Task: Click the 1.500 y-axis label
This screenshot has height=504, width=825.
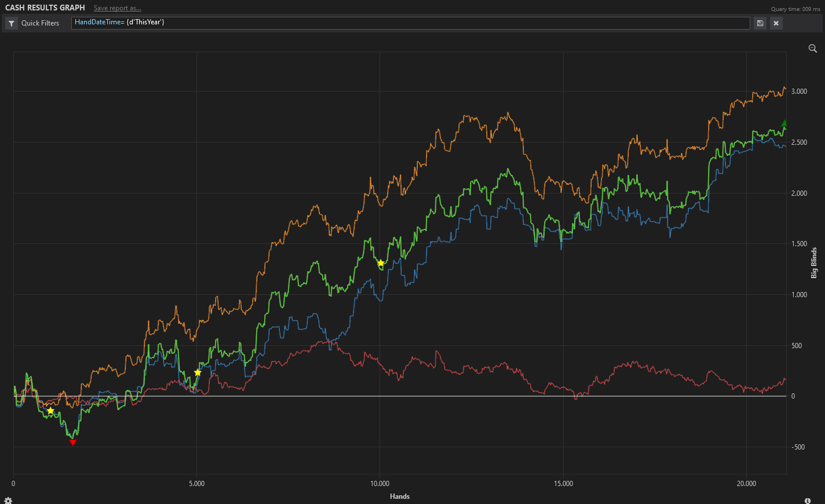Action: [x=799, y=244]
